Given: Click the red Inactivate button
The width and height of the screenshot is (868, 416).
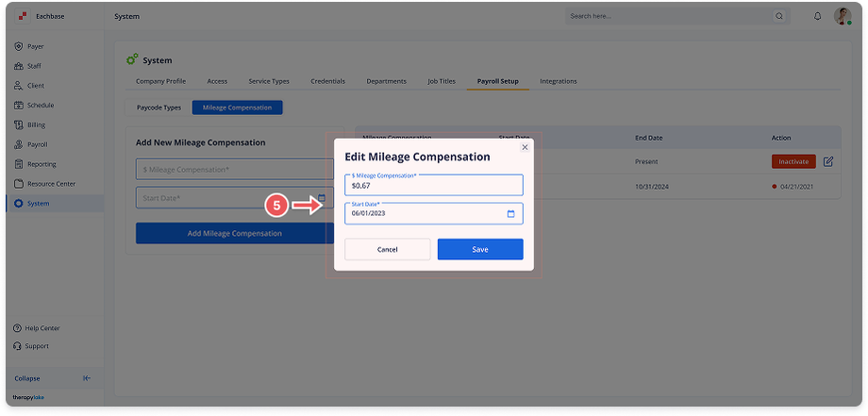Looking at the screenshot, I should pyautogui.click(x=793, y=161).
